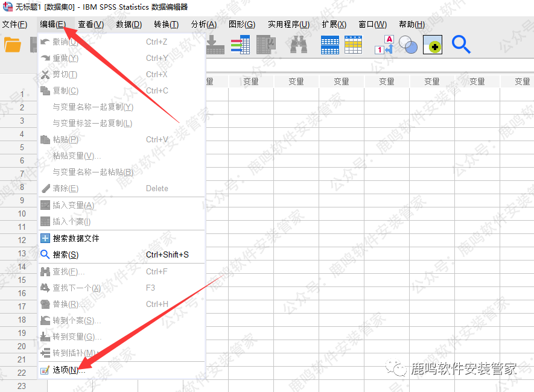Screen dimensions: 534x392
Task: Select the 剪切(T) menu entry
Action: pyautogui.click(x=121, y=75)
